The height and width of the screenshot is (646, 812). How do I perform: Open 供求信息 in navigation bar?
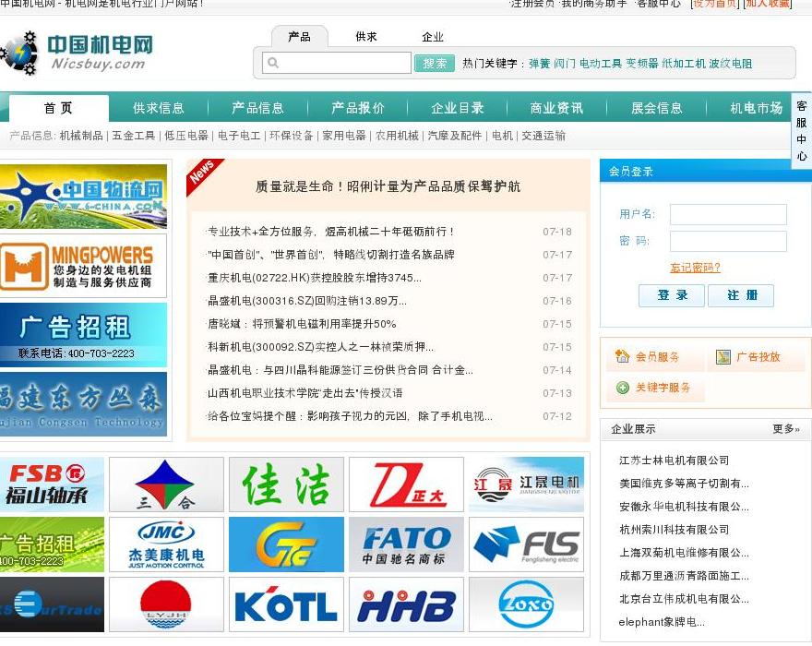(159, 108)
